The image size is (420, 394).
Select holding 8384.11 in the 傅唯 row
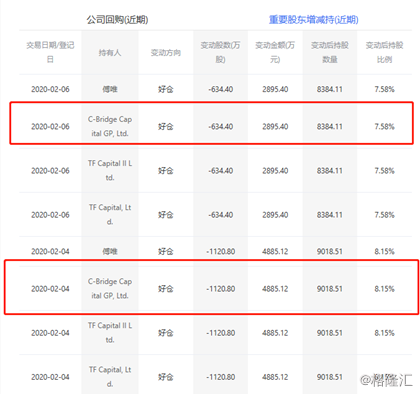click(x=330, y=89)
